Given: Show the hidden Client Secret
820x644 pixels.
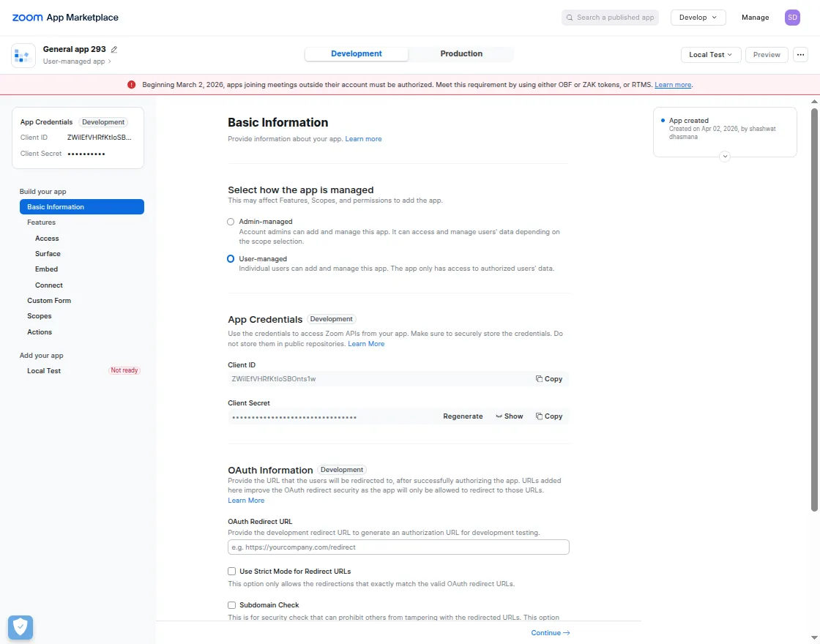Looking at the screenshot, I should [510, 416].
